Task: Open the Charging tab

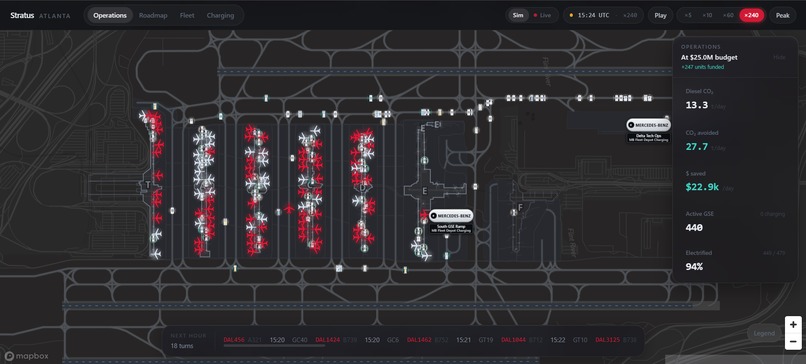Action: (221, 15)
